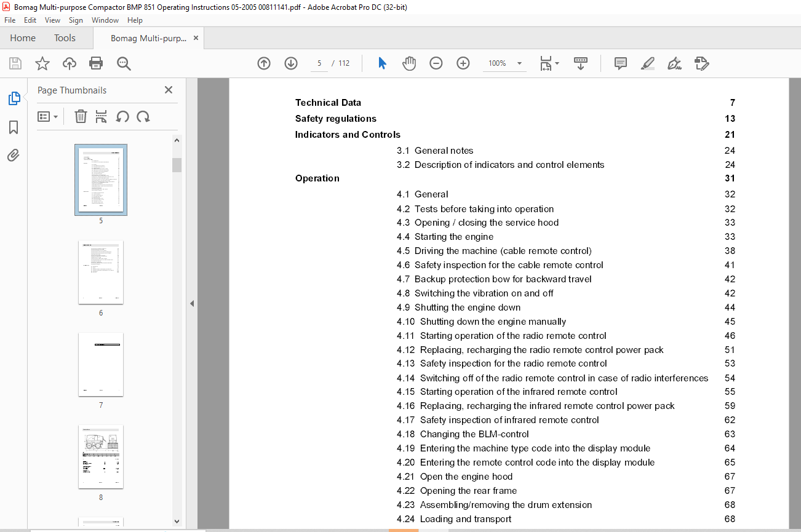Open Page Thumbnails panel icon in left rail
The image size is (801, 532).
[14, 98]
